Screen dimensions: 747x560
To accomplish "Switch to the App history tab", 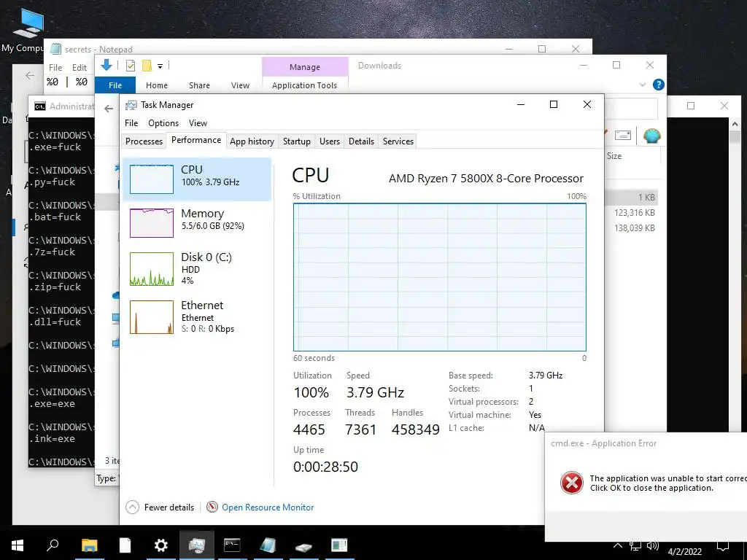I will point(252,141).
